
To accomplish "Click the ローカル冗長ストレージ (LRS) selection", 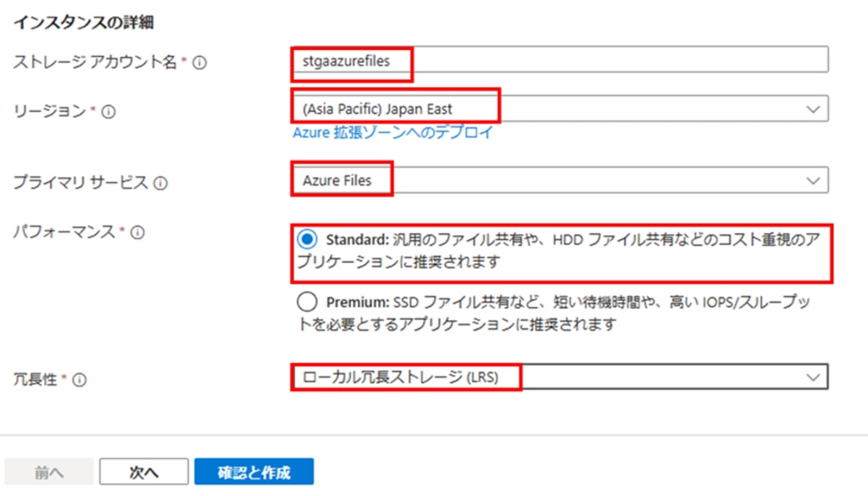I will [559, 377].
